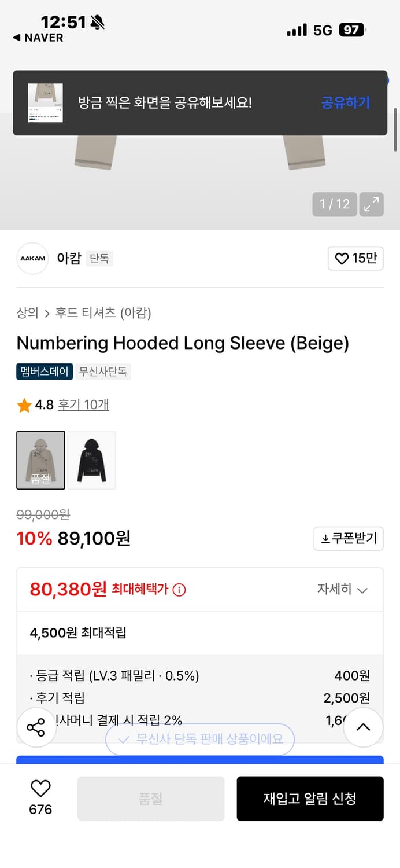Open fullscreen view of product image
Screen dimensions: 400x868
pos(372,204)
